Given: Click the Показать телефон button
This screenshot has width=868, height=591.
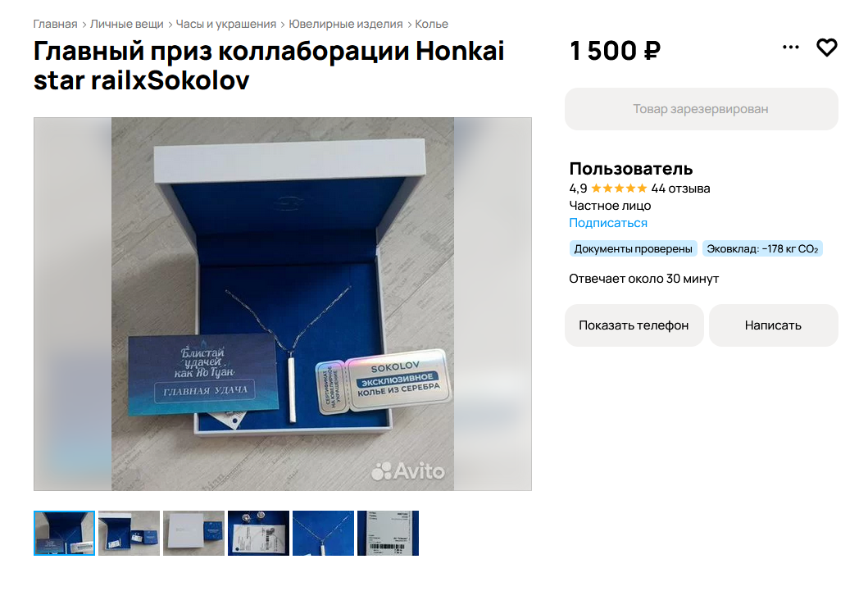Looking at the screenshot, I should pyautogui.click(x=634, y=325).
